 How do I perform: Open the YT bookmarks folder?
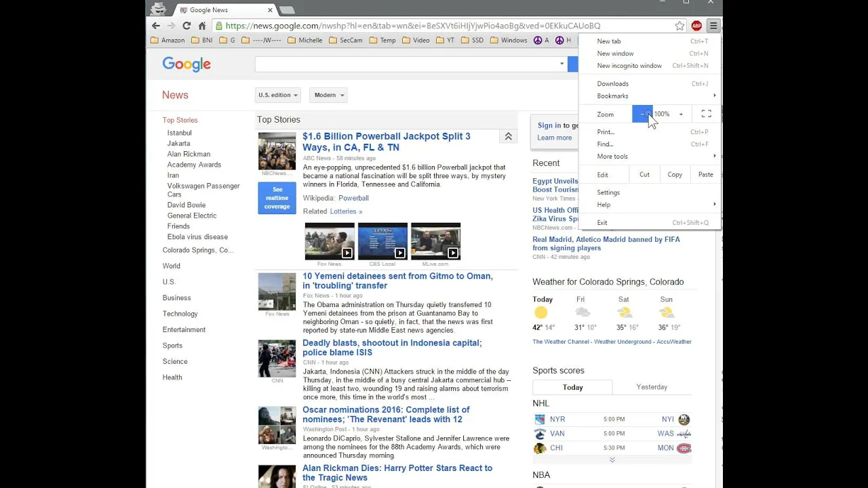(446, 40)
